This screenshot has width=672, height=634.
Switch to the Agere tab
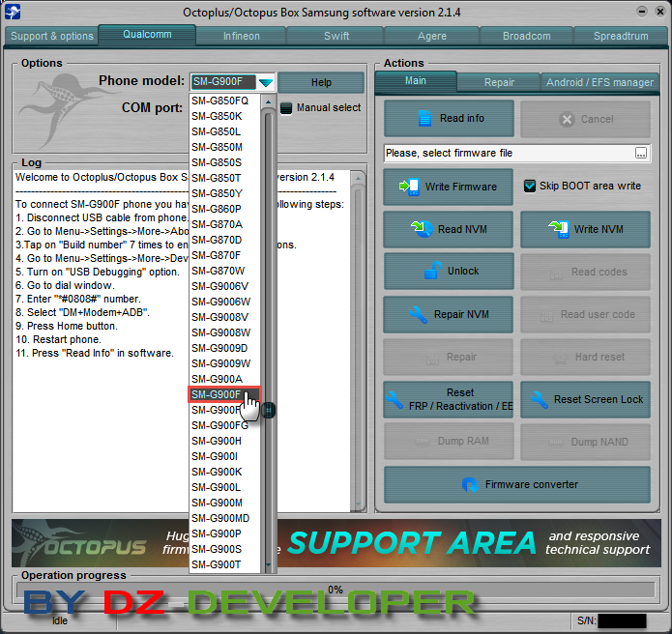click(432, 36)
